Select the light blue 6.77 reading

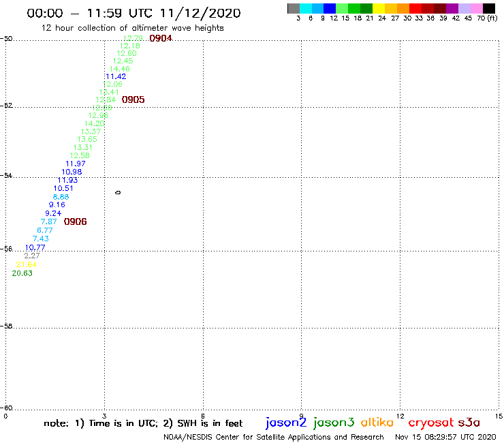point(45,230)
